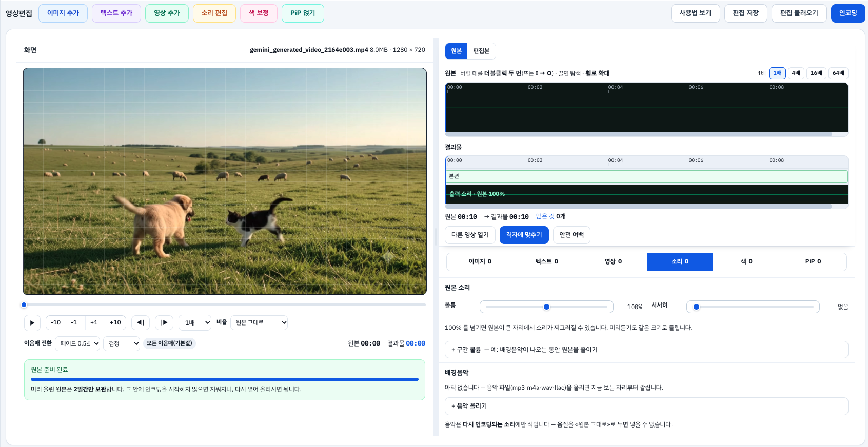This screenshot has width=868, height=447.
Task: Click 이미지 추가 in the top toolbar
Action: 63,13
